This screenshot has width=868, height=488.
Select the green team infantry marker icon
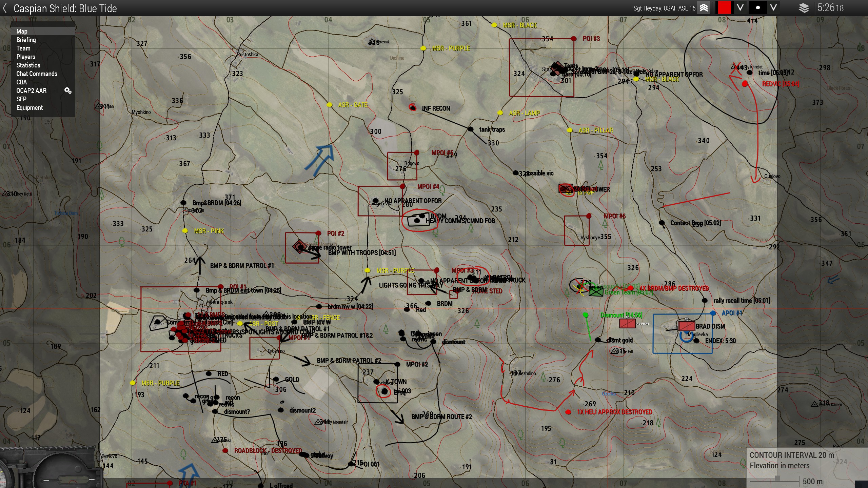596,291
